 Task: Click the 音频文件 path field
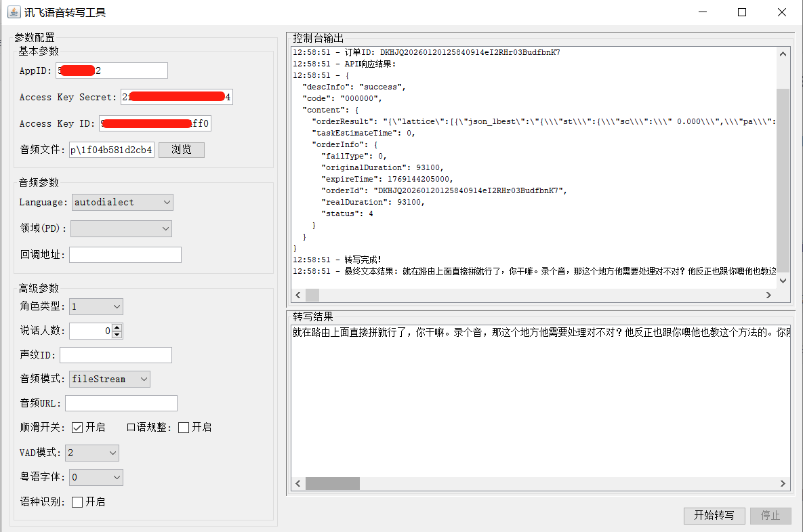(112, 150)
